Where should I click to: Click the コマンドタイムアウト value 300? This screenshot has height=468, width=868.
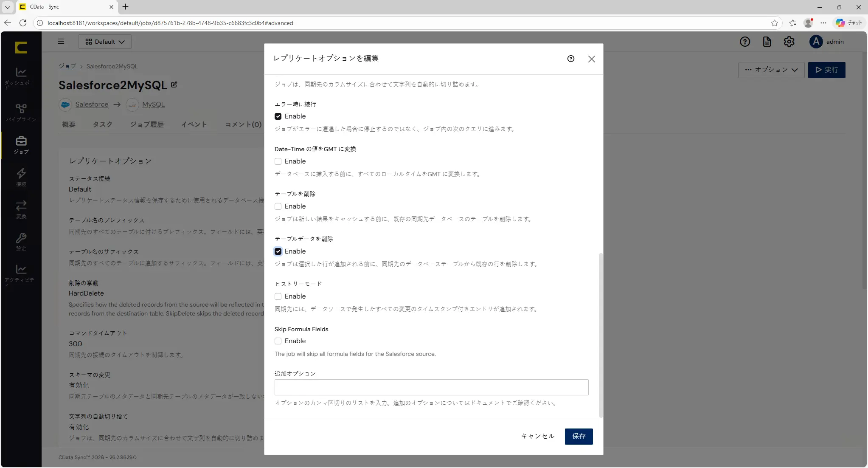(76, 344)
